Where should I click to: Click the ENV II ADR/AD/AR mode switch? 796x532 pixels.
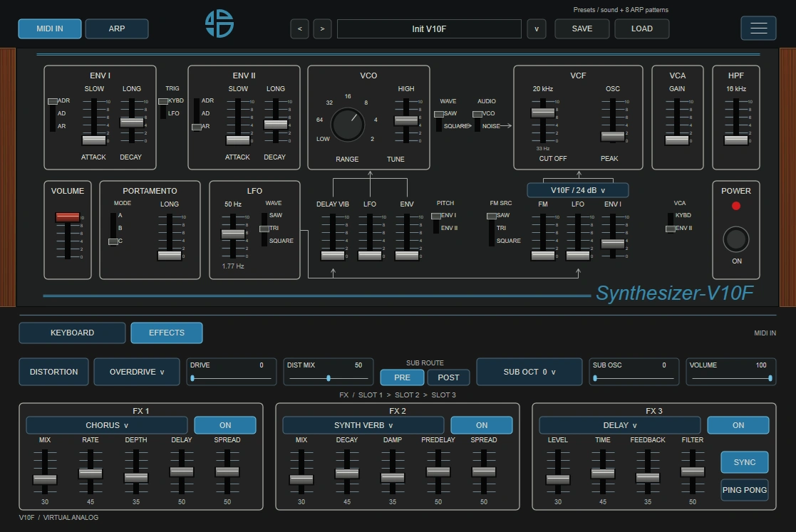tap(197, 114)
